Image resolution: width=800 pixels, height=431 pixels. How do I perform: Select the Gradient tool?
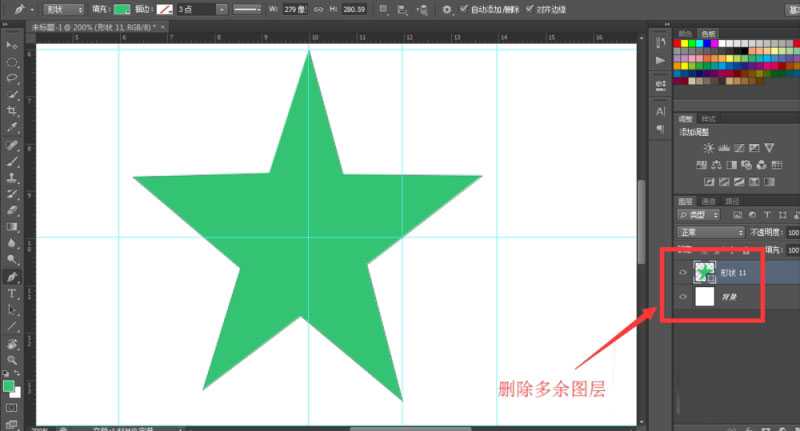click(12, 227)
